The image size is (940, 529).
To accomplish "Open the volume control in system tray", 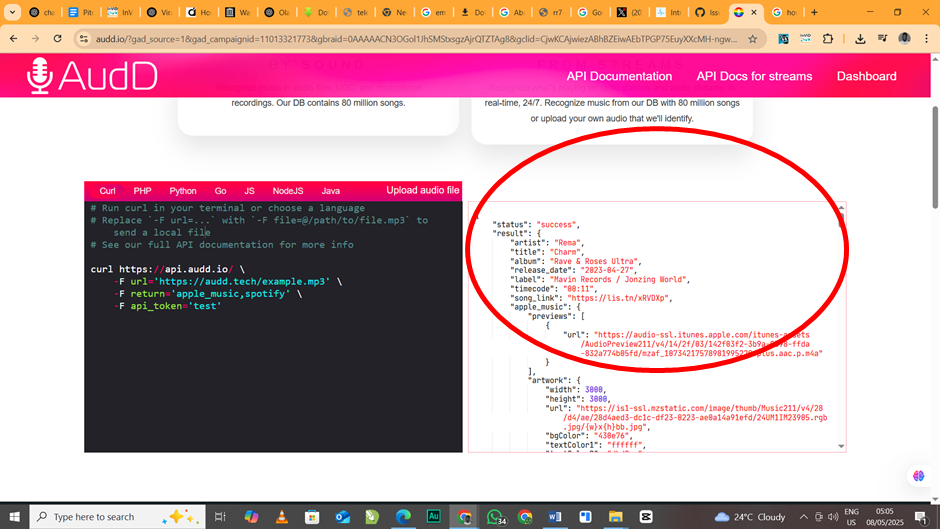I will tap(833, 516).
